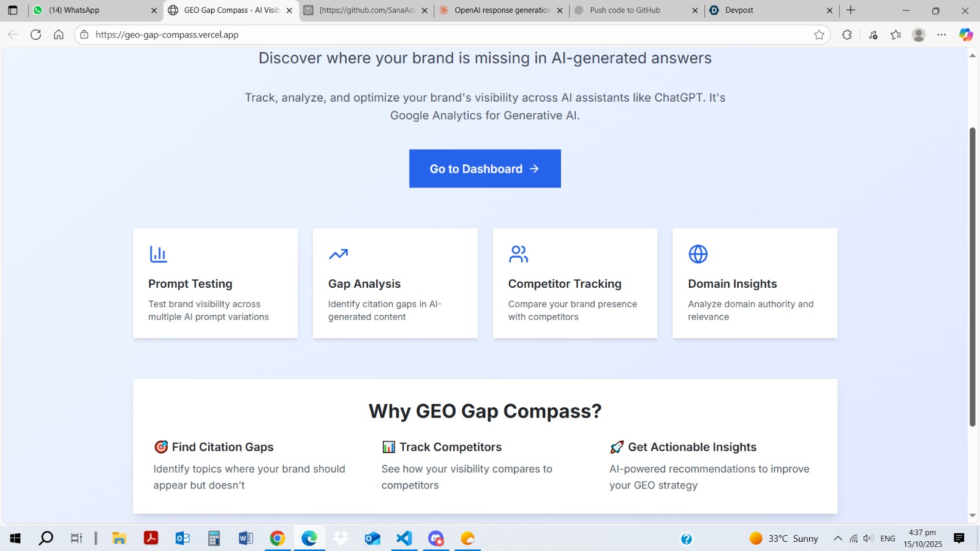This screenshot has width=980, height=551.
Task: Open Calculator from the taskbar
Action: pyautogui.click(x=214, y=538)
